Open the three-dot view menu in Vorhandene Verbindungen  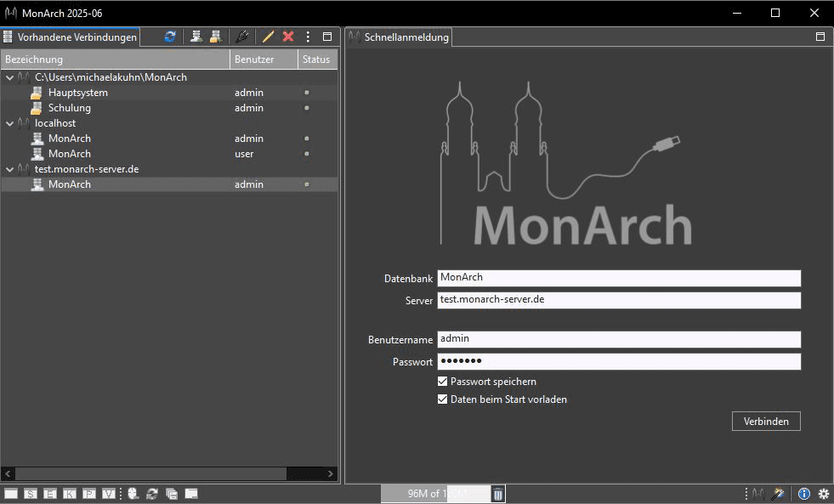point(308,37)
